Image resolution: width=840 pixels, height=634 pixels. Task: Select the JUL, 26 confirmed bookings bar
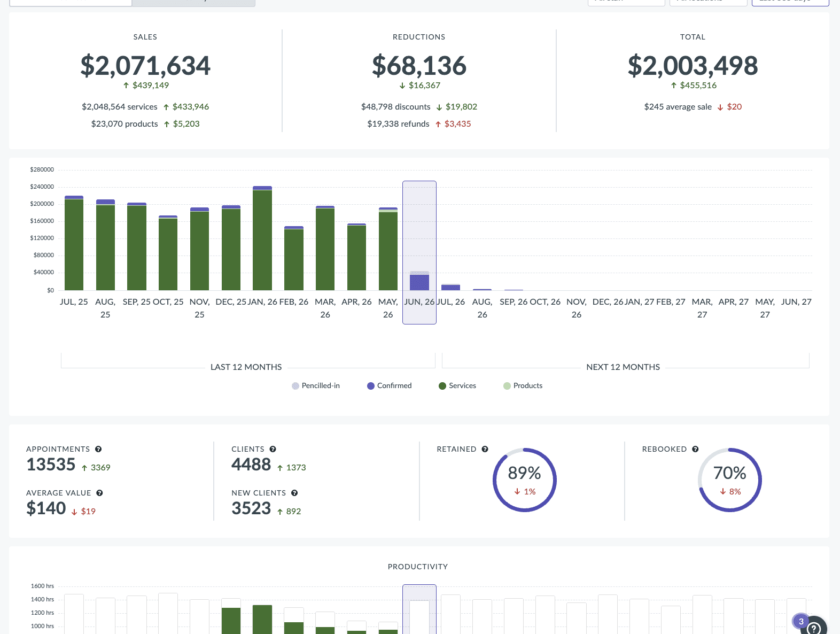click(x=451, y=287)
